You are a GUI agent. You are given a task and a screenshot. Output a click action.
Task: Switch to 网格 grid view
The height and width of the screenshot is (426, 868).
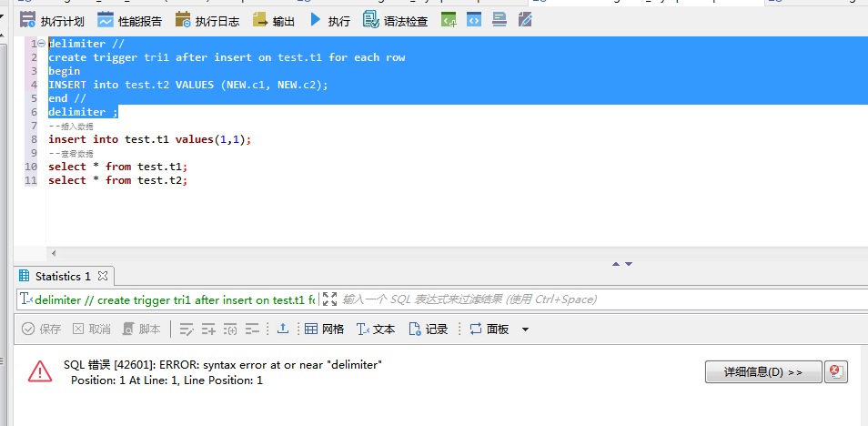pyautogui.click(x=324, y=330)
